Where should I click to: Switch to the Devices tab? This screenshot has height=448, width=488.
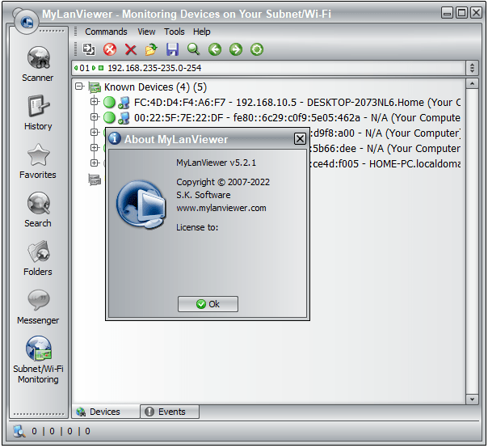pos(106,412)
